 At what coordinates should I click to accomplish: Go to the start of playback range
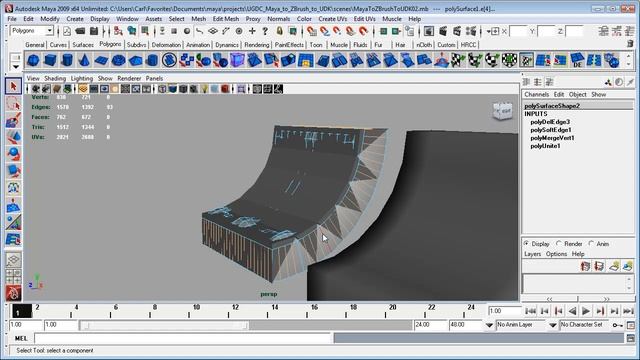pos(531,311)
